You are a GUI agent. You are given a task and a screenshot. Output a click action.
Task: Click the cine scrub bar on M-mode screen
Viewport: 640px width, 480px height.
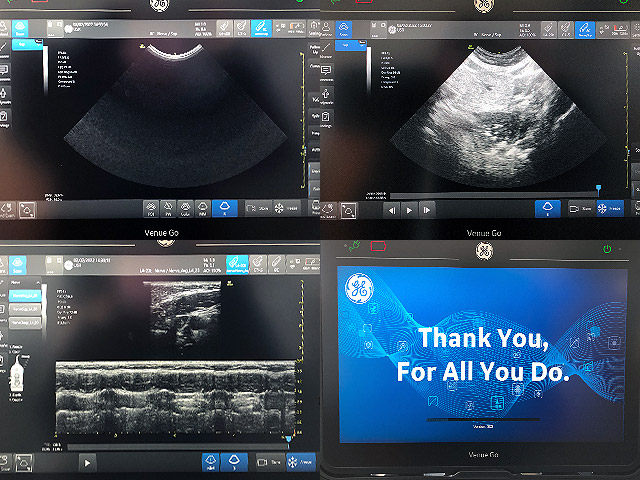click(x=178, y=447)
